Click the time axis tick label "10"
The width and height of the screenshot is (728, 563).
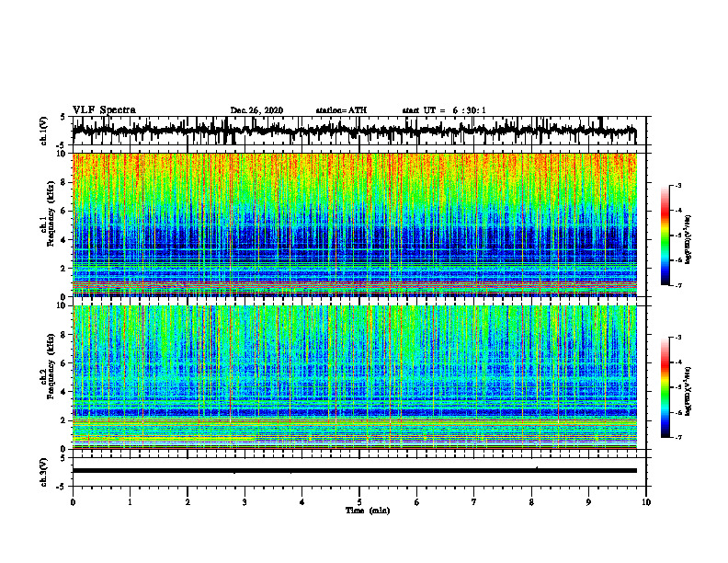pyautogui.click(x=646, y=502)
